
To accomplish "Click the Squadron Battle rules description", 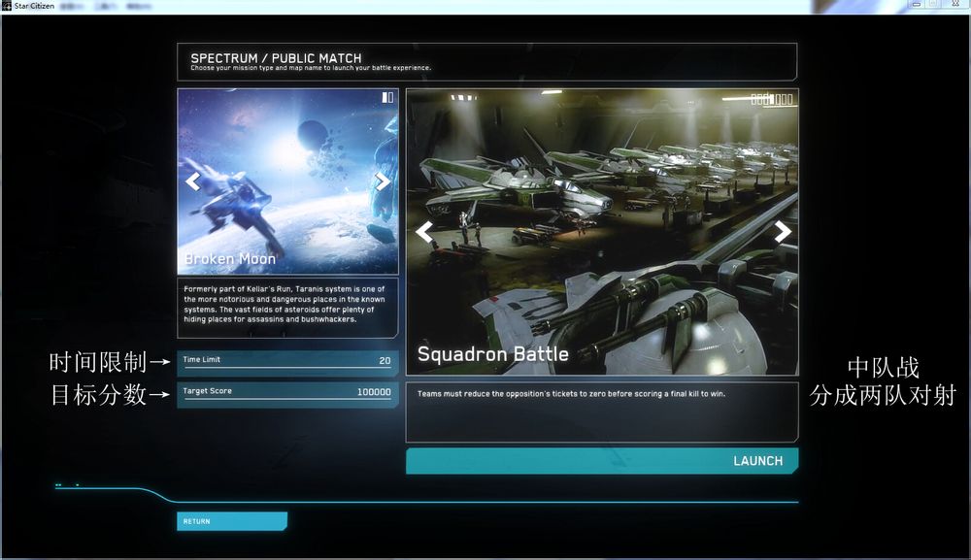I will click(x=571, y=393).
